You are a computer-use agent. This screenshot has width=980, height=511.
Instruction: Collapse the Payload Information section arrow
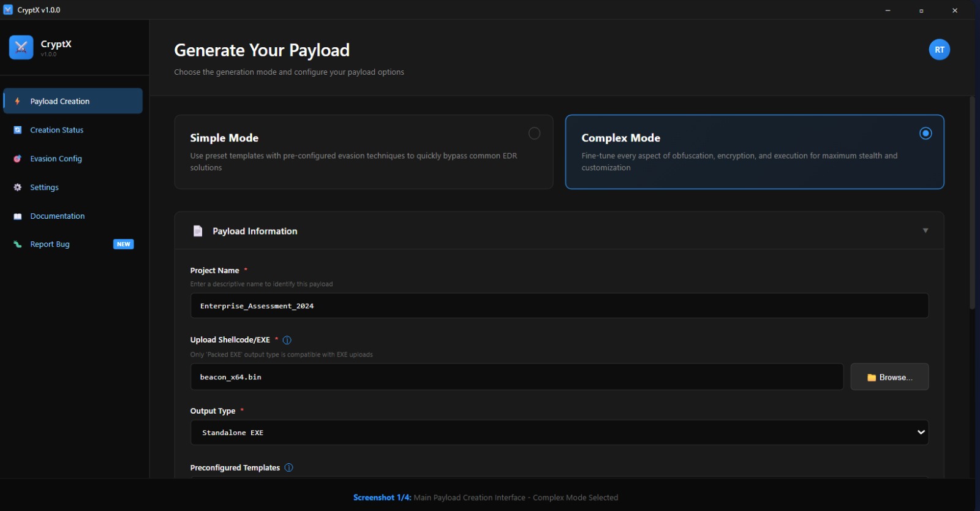[x=925, y=231]
